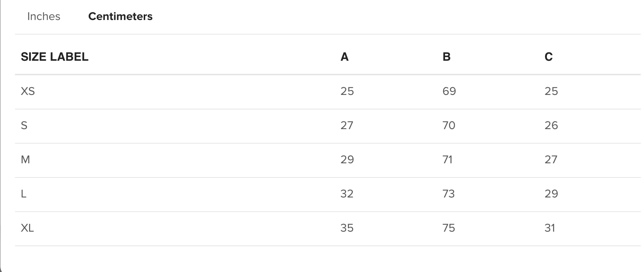Click the column A header
This screenshot has height=272, width=644.
point(344,57)
